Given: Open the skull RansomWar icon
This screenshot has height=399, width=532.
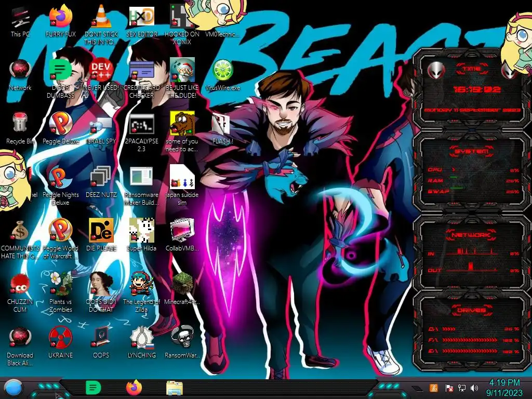Looking at the screenshot, I should 182,343.
